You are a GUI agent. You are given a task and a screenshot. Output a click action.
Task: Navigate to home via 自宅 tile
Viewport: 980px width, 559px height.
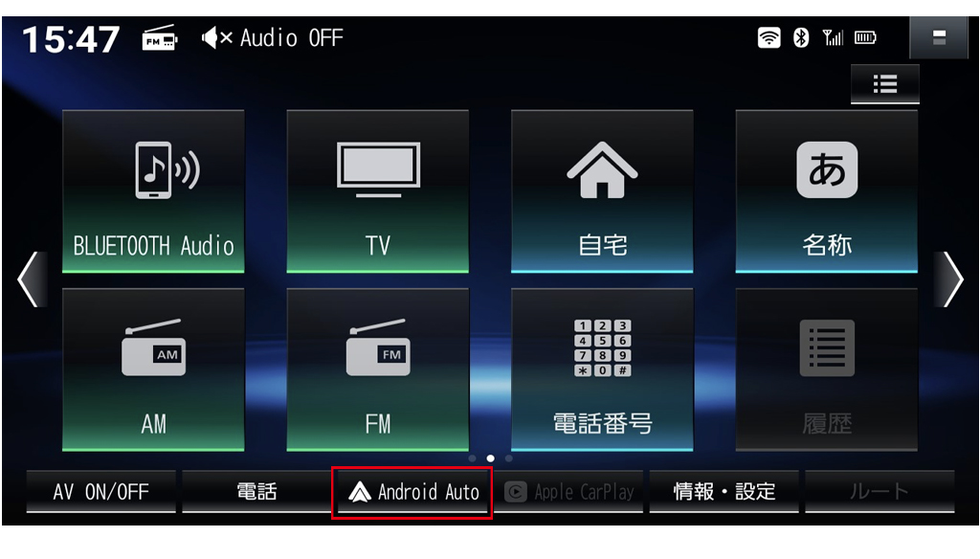602,191
